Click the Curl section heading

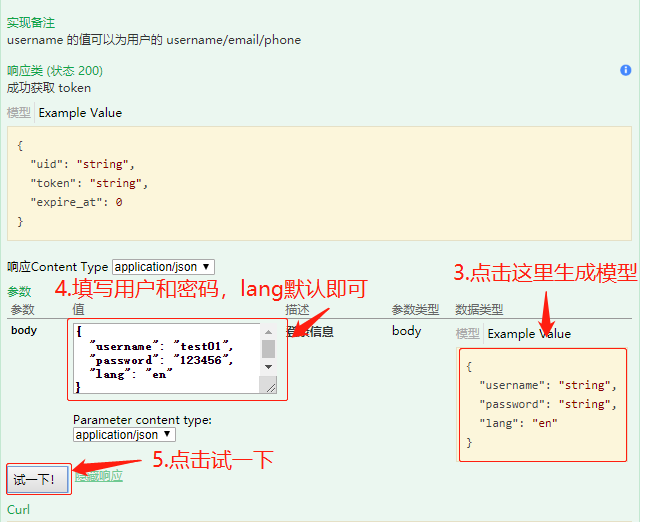tap(18, 510)
